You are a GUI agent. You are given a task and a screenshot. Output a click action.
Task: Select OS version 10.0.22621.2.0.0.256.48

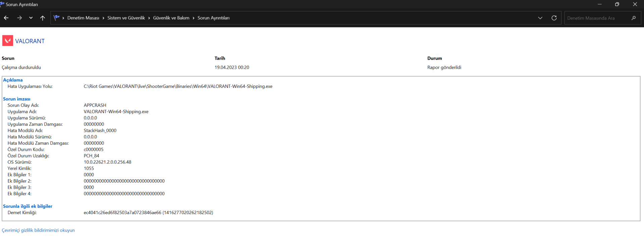click(x=107, y=162)
